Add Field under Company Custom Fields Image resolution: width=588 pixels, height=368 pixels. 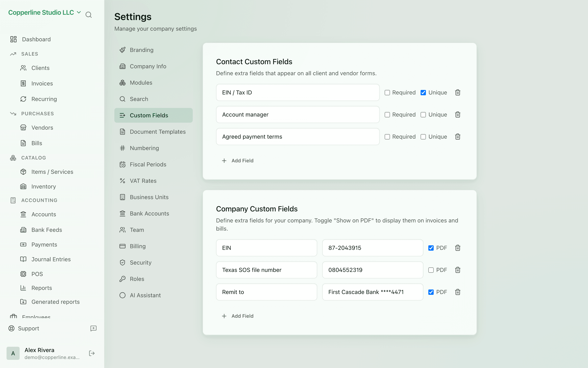pos(238,316)
